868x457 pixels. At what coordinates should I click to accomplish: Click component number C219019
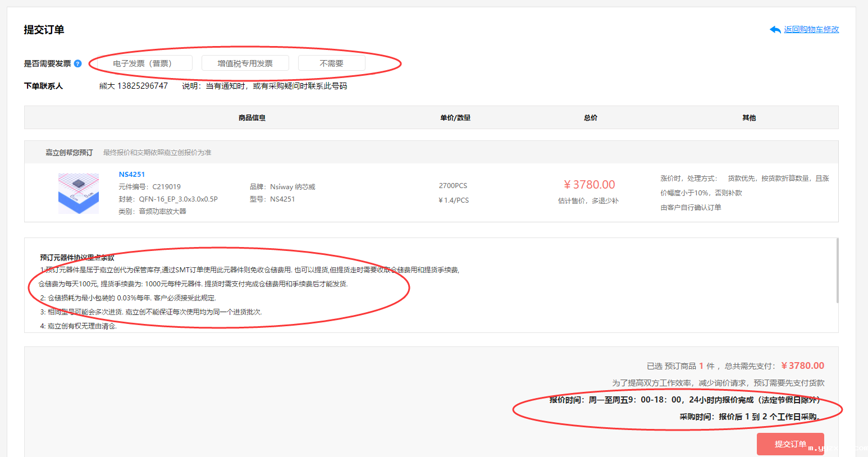point(166,187)
